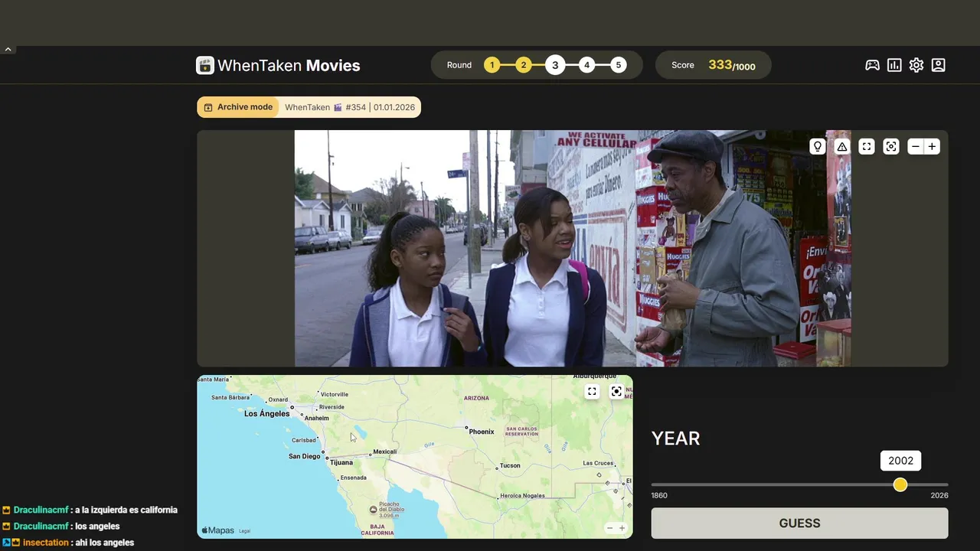Recenter the map view
980x551 pixels.
point(616,392)
